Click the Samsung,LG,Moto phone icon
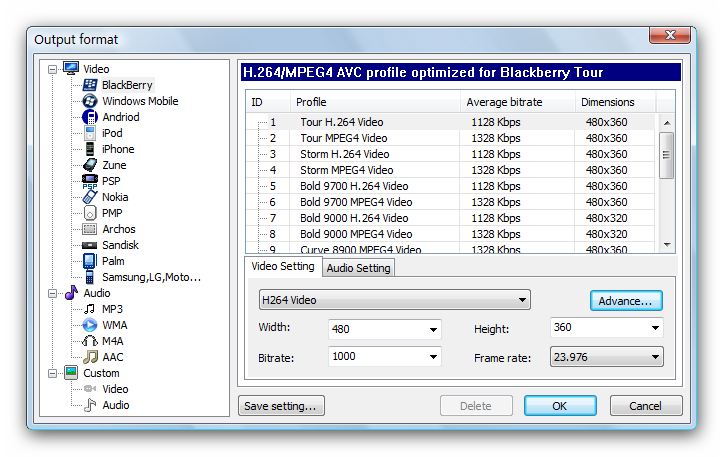 [90, 277]
